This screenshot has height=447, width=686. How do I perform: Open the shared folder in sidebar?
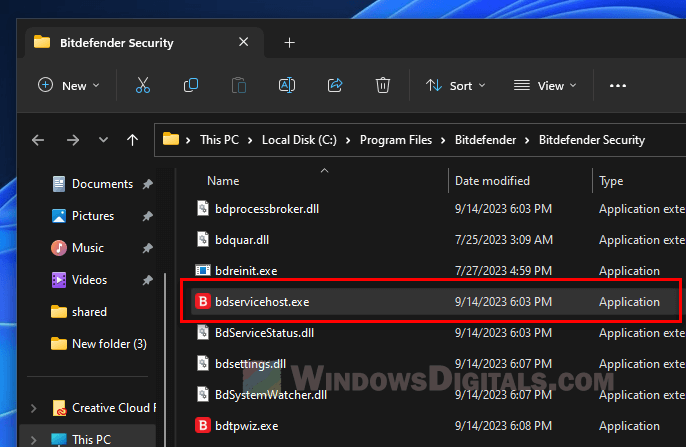89,312
